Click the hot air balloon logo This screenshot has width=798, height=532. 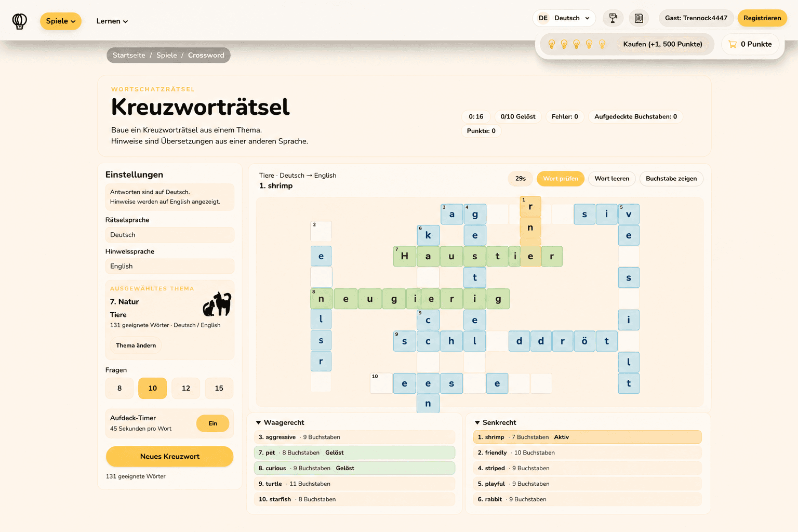(x=20, y=21)
